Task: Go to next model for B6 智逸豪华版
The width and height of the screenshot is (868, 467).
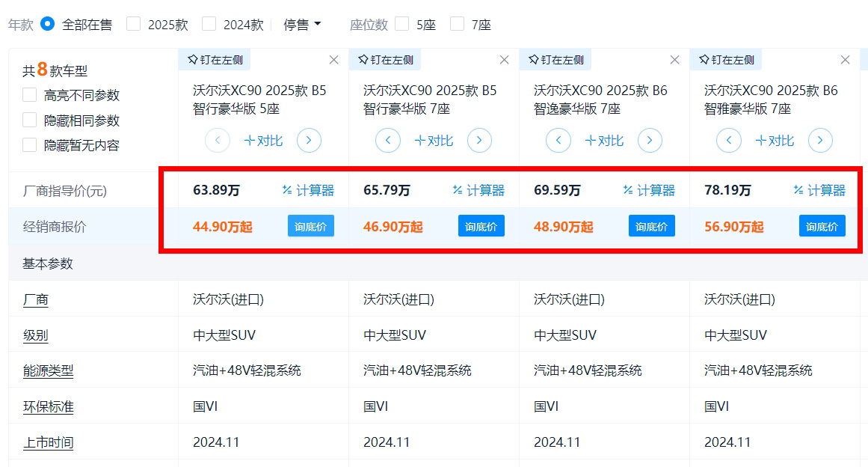Action: (x=650, y=140)
